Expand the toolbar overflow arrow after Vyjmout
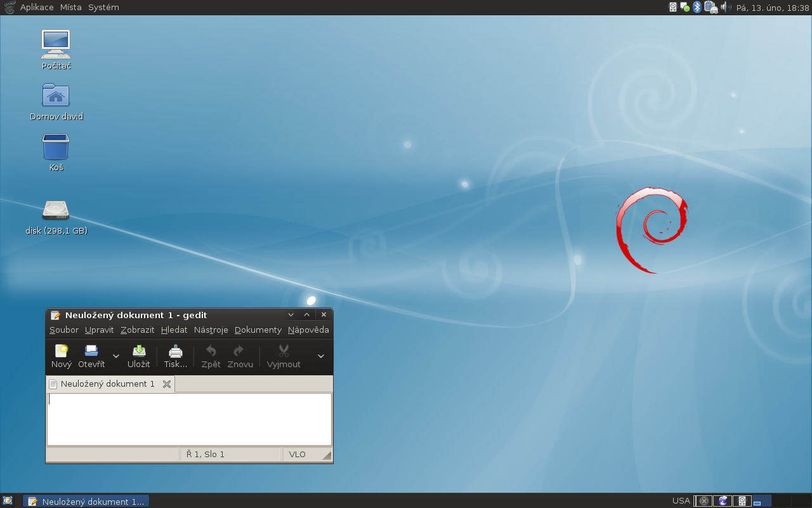The image size is (812, 508). pos(321,356)
